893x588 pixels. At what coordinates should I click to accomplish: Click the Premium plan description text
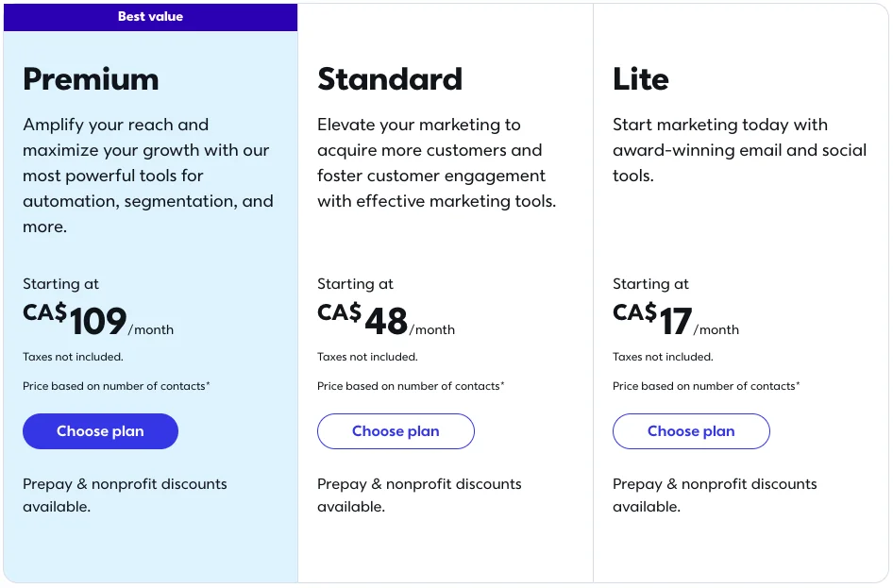(x=147, y=175)
